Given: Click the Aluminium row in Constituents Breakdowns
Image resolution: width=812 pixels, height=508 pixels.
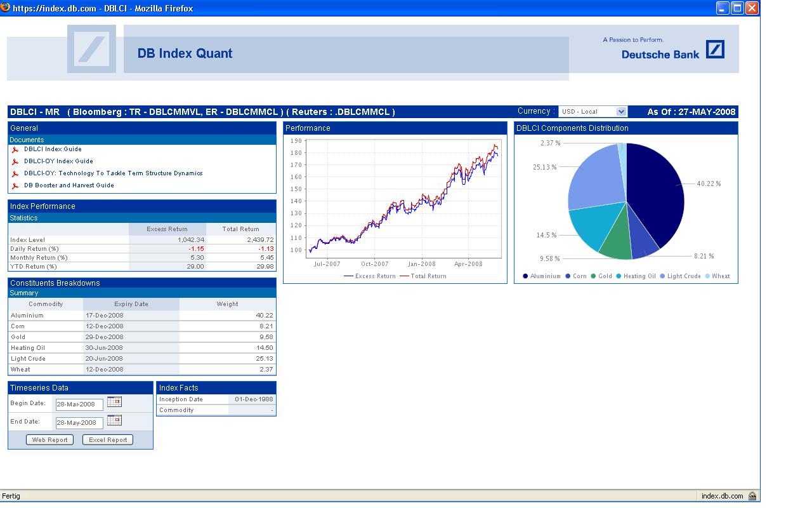Looking at the screenshot, I should 142,315.
